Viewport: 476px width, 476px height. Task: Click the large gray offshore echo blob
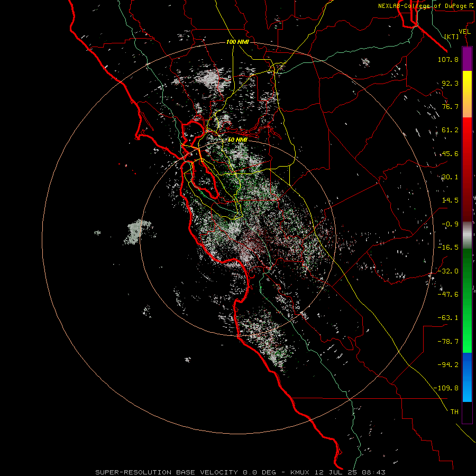pyautogui.click(x=137, y=232)
